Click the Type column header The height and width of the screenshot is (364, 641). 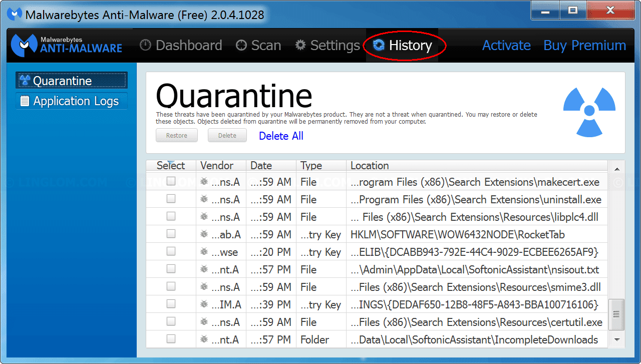(321, 166)
